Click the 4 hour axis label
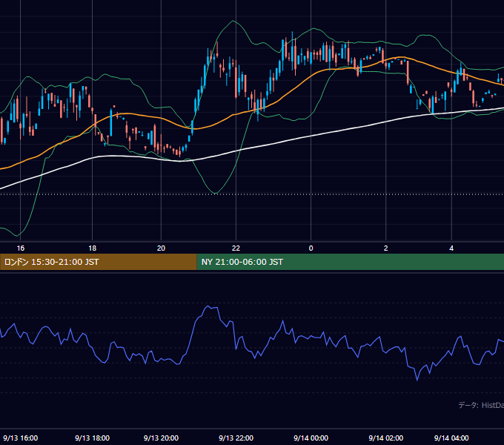This screenshot has width=504, height=445. [451, 248]
